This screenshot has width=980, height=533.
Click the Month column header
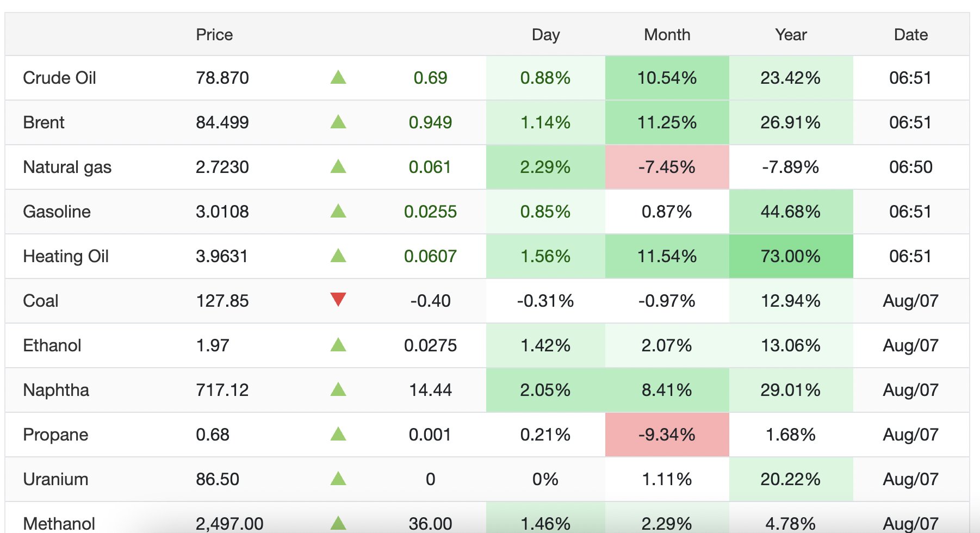(x=667, y=35)
